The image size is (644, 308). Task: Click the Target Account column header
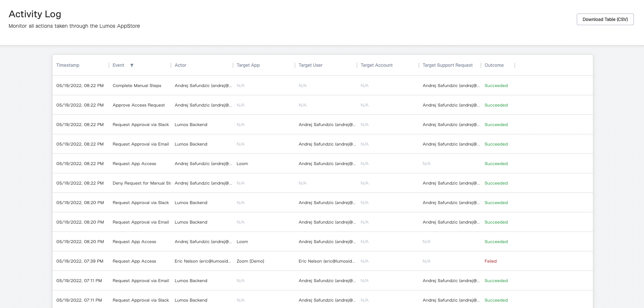pos(376,65)
